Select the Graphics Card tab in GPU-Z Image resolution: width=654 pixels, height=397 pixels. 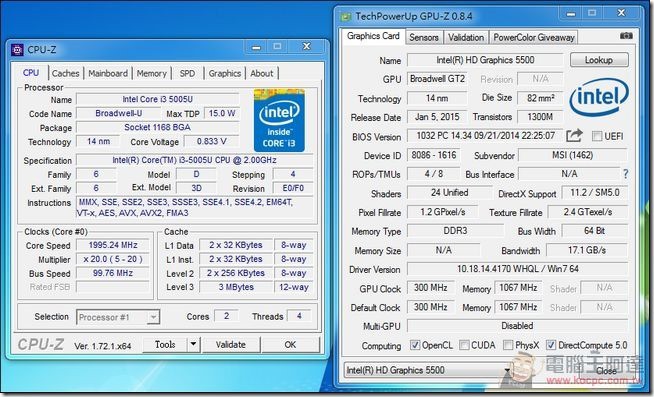[x=373, y=36]
